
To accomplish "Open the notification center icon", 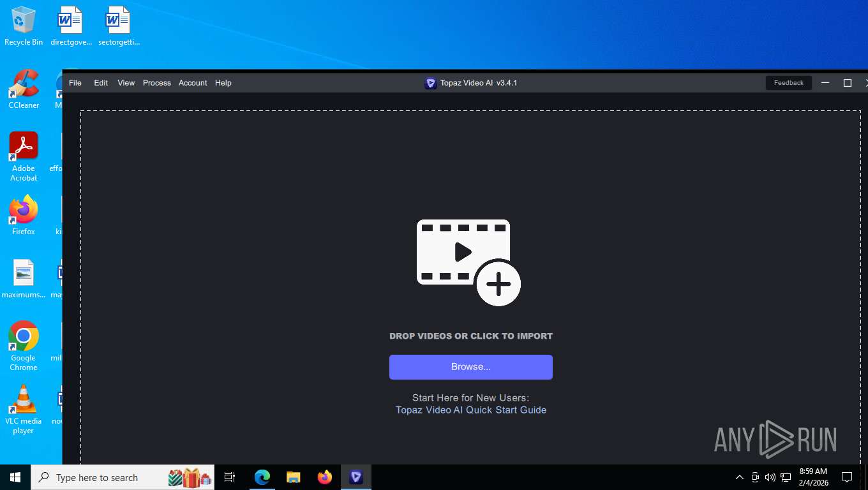I will tap(847, 477).
